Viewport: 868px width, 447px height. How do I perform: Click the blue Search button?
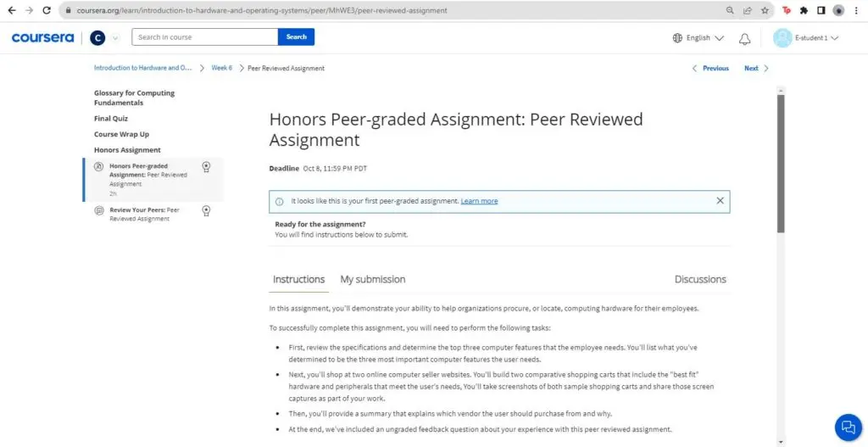coord(296,37)
